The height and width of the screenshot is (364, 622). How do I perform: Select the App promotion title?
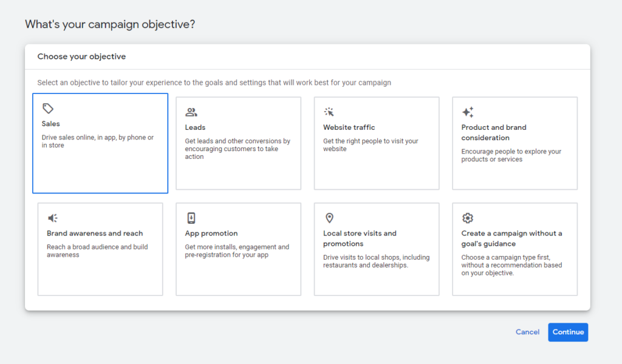211,234
